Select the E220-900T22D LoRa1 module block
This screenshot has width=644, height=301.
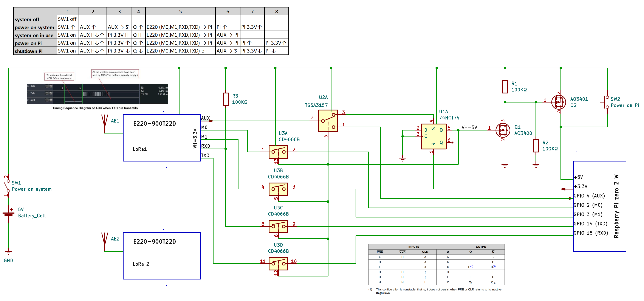point(162,138)
